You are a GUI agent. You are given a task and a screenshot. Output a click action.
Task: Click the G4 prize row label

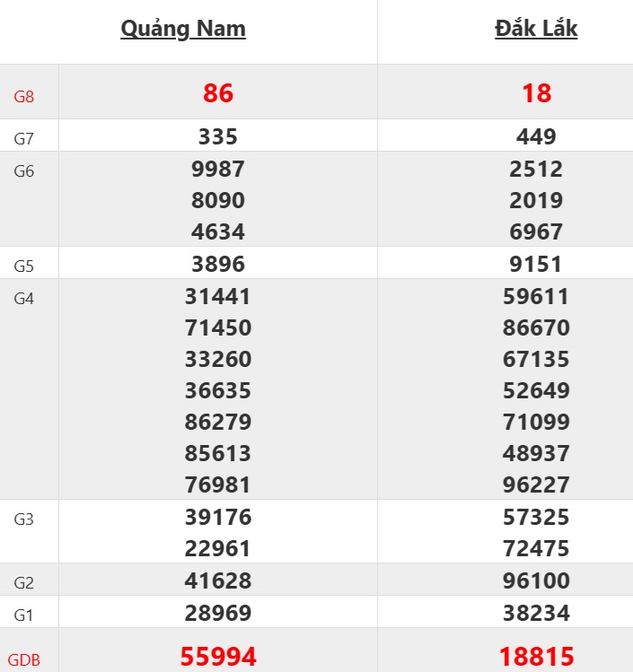click(24, 298)
